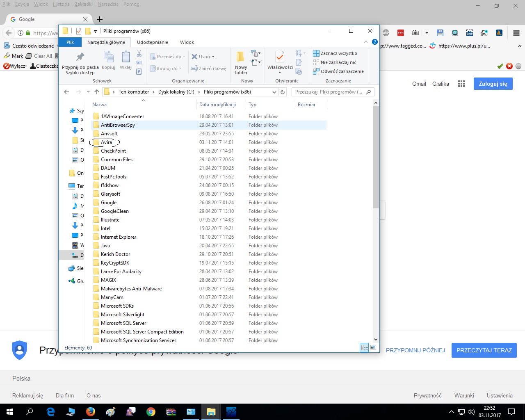This screenshot has width=525, height=420.
Task: Open the Properties icon in the ribbon
Action: pyautogui.click(x=280, y=57)
